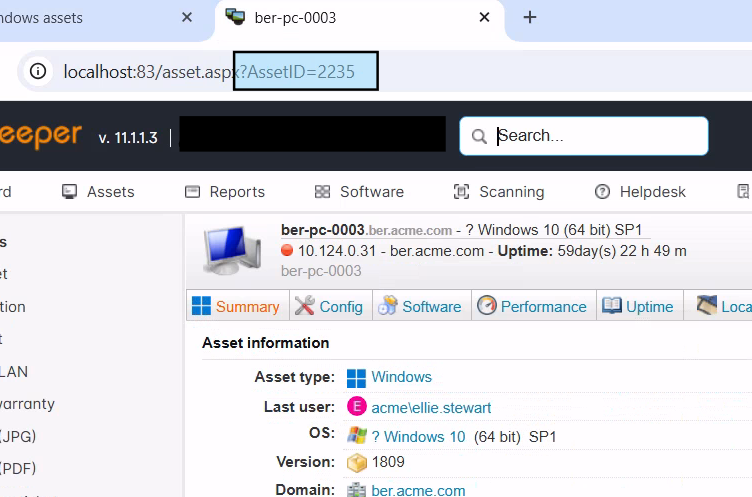
Task: Click the Software grid icon in navigation
Action: pyautogui.click(x=322, y=192)
